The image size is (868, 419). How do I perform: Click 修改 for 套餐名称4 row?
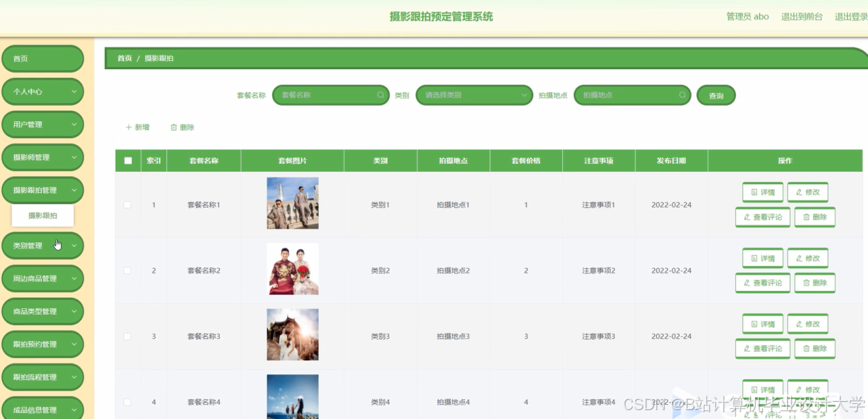pyautogui.click(x=808, y=390)
